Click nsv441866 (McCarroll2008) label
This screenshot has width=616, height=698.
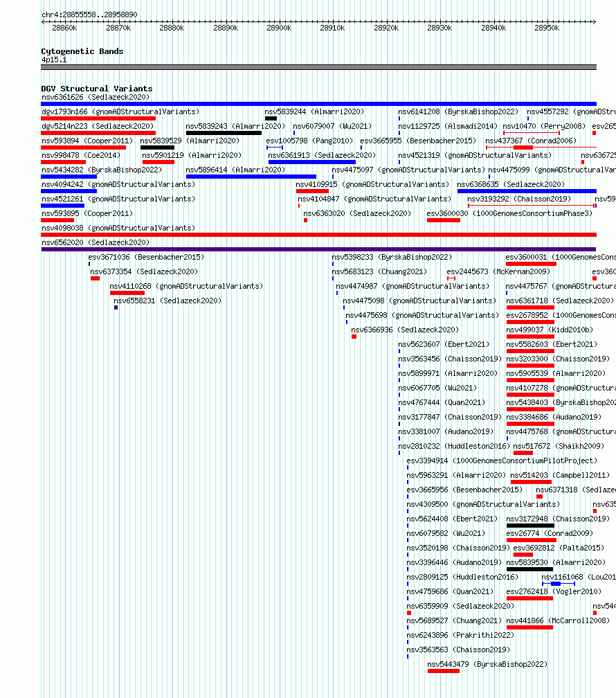coord(558,620)
